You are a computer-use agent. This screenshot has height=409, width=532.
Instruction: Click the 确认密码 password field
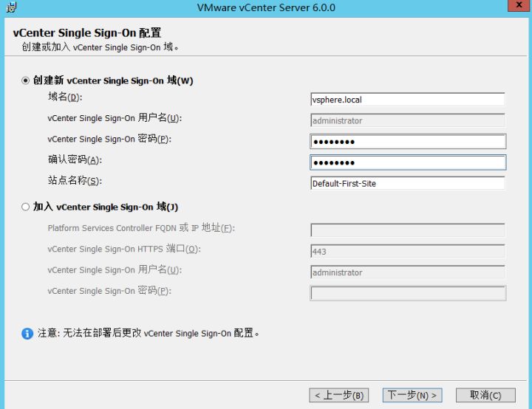pyautogui.click(x=408, y=162)
